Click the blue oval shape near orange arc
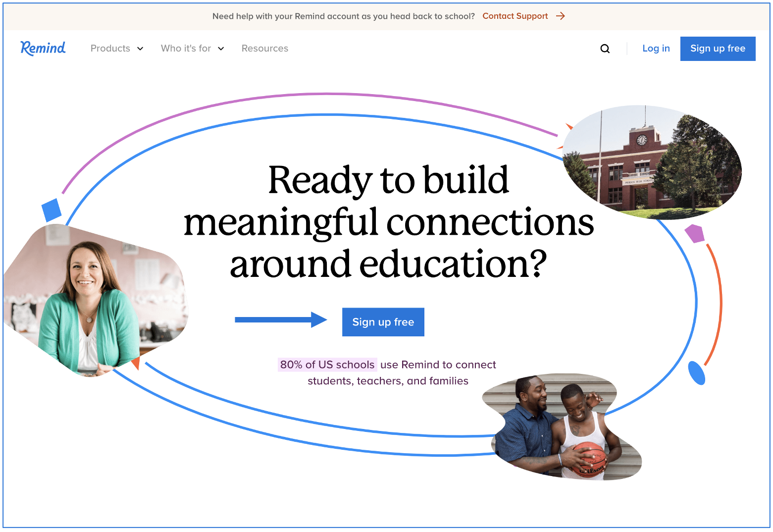Viewport: 773px width, 532px height. [x=696, y=373]
